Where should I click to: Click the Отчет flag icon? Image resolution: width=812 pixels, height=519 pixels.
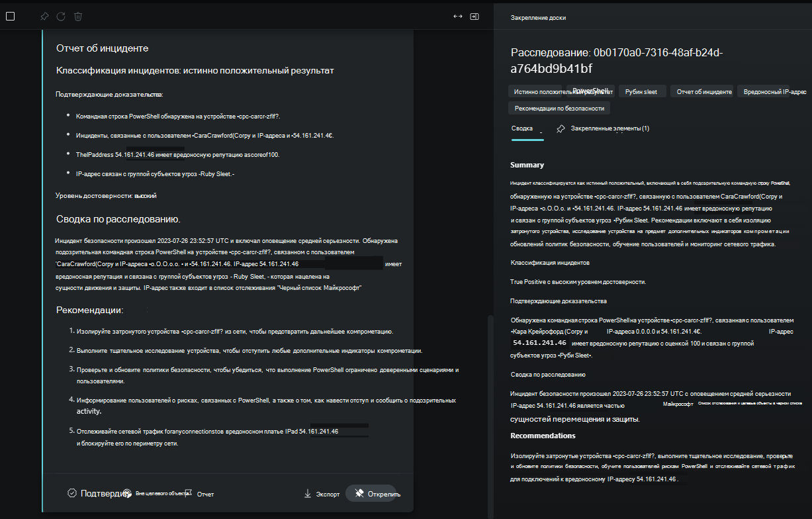point(188,493)
